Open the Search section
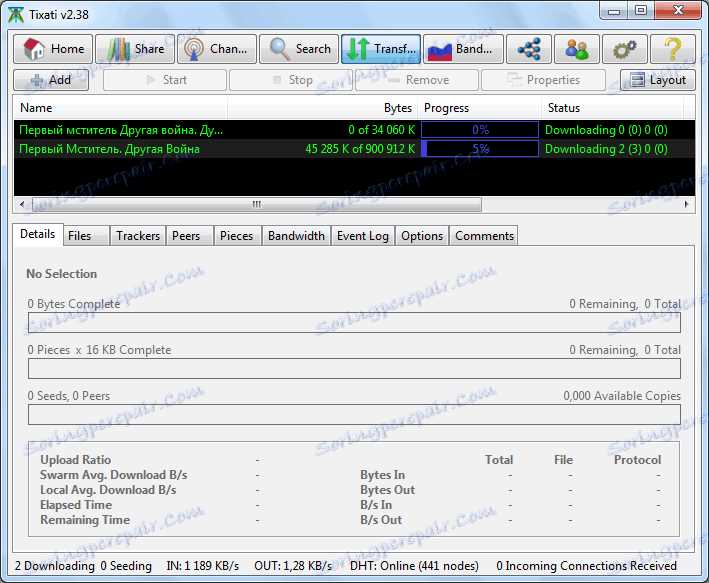709x583 pixels. (x=299, y=49)
